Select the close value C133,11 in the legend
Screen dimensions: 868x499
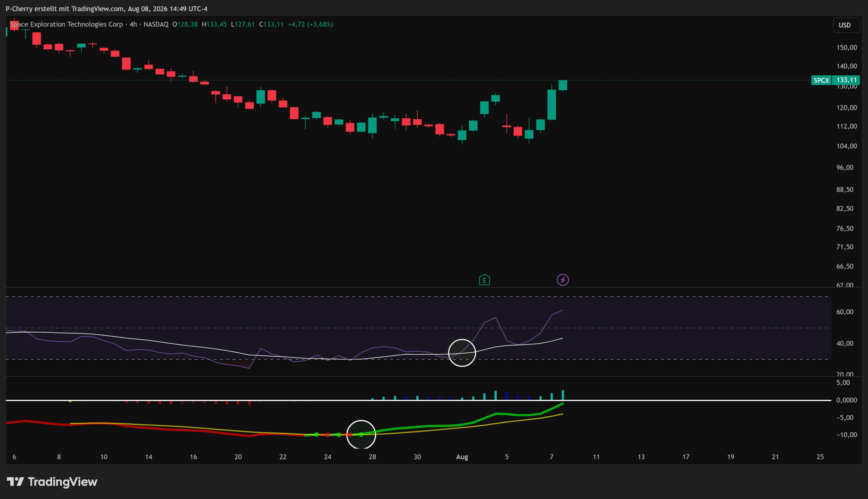(271, 24)
